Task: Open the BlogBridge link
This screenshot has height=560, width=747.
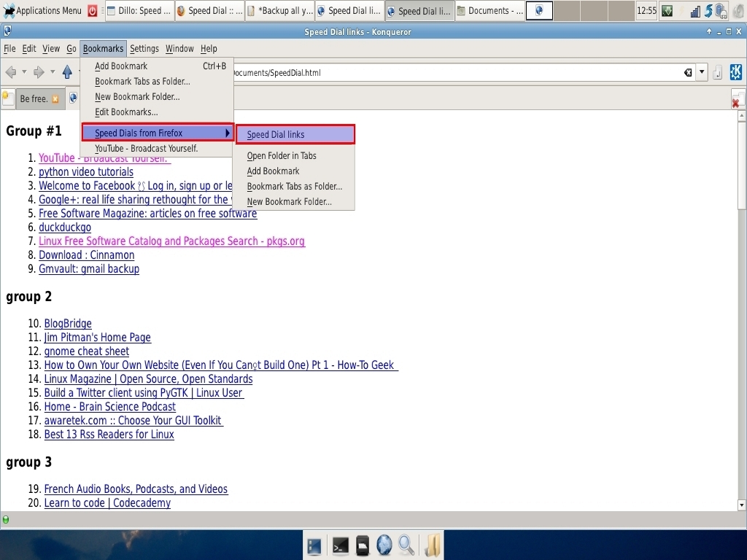Action: [68, 323]
